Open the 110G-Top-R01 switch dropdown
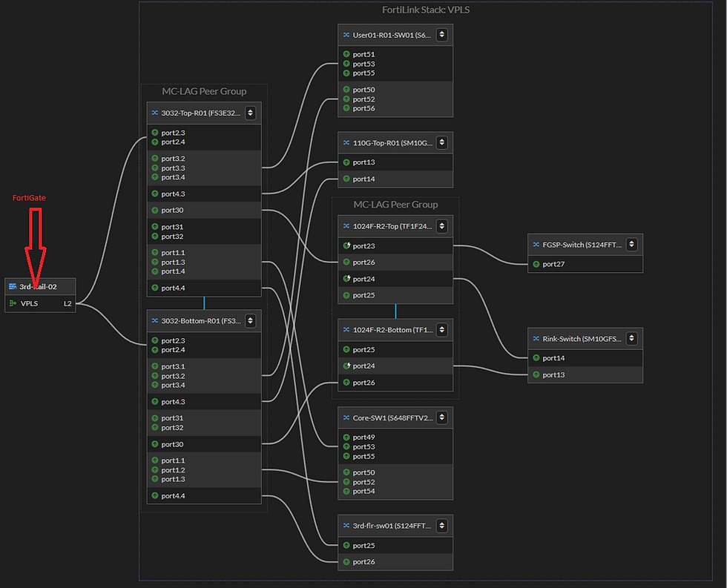Screen dimensions: 727x588 (x=442, y=142)
